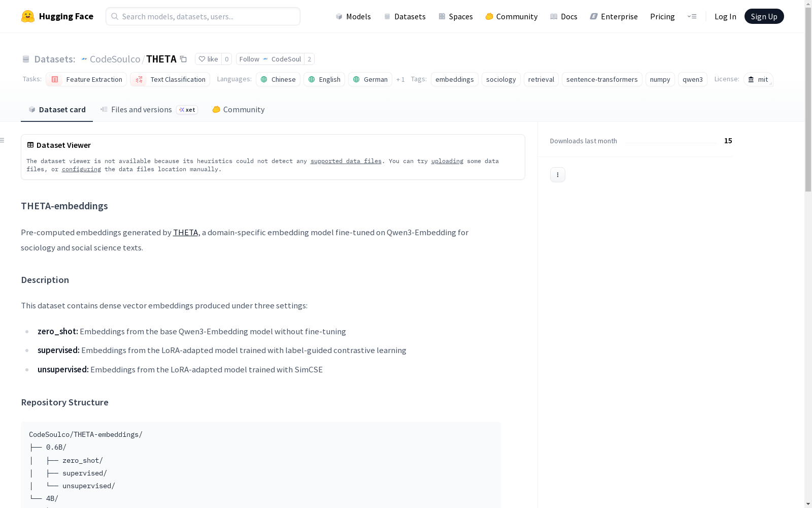
Task: Open the more navigation menu icon
Action: [x=692, y=16]
